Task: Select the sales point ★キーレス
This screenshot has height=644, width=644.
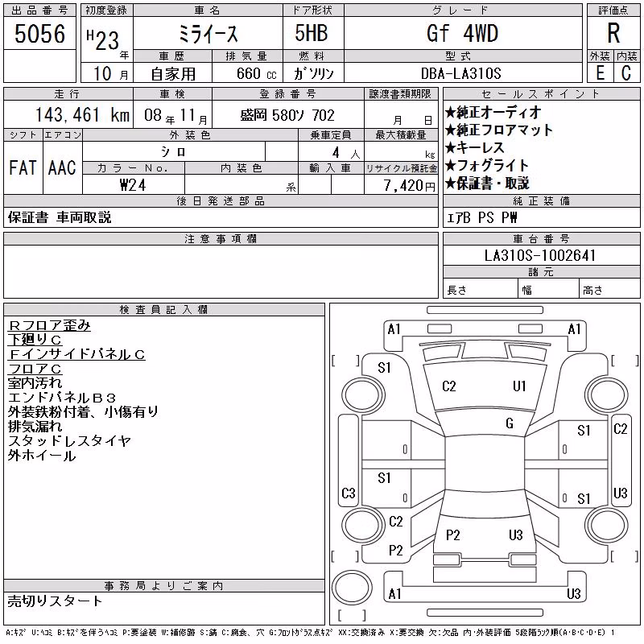Action: point(474,148)
